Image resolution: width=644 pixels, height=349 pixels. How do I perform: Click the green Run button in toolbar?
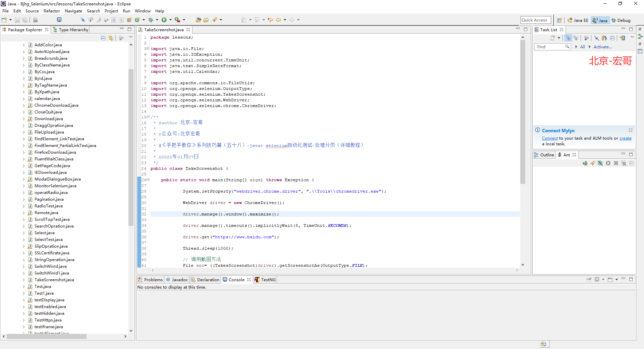164,20
